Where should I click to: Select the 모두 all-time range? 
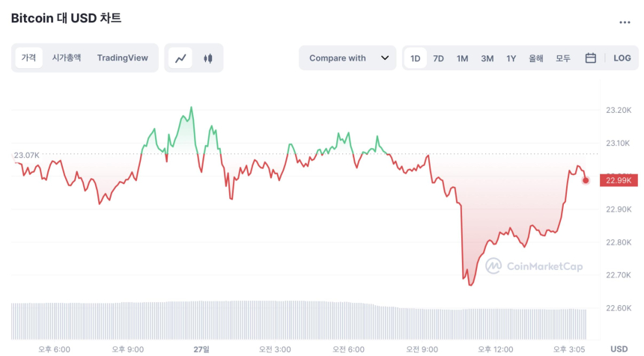point(562,58)
